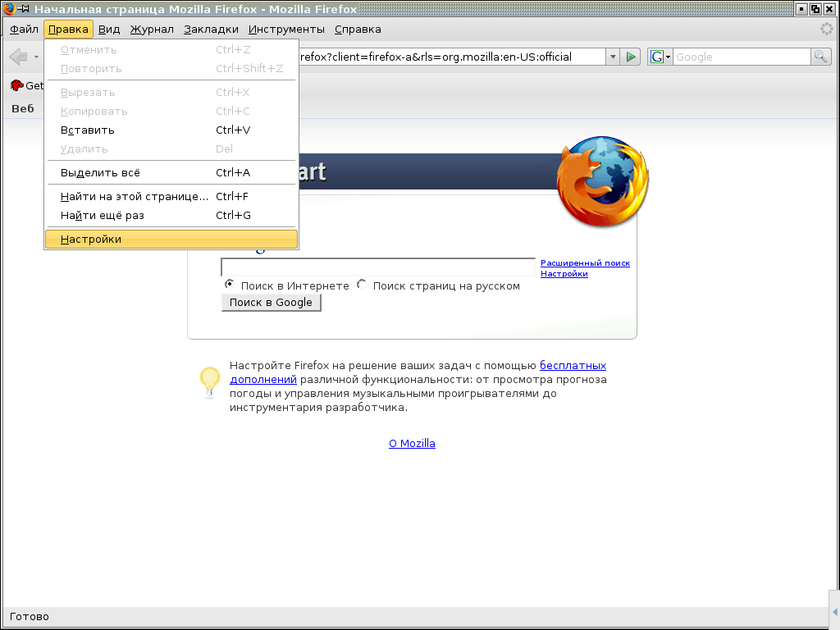Click the window close button
This screenshot has height=630, width=840.
point(829,8)
